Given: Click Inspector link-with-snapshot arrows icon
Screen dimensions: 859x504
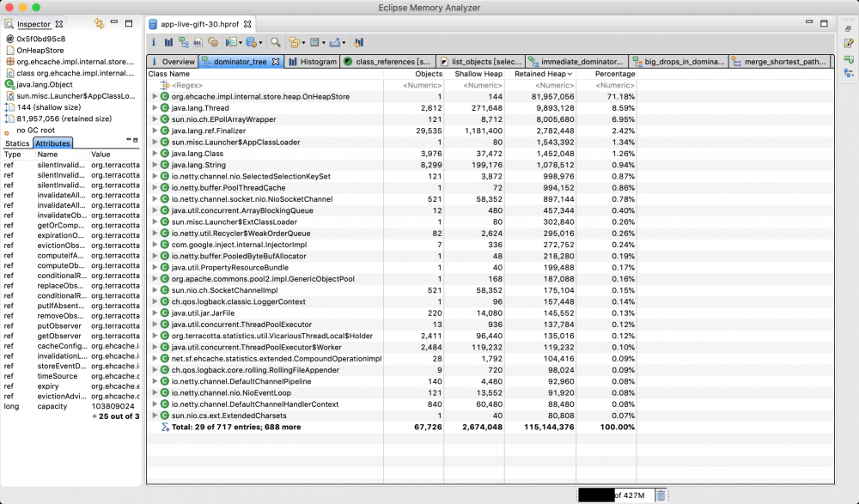Looking at the screenshot, I should tap(99, 23).
